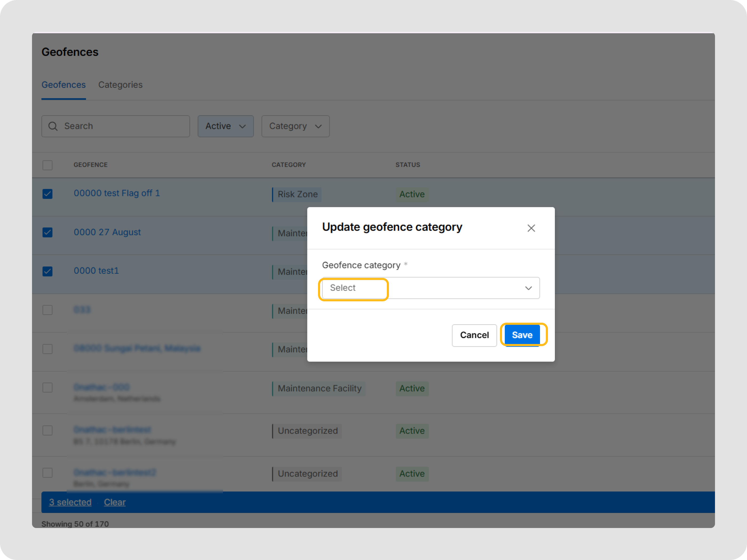Clear the current selection
Viewport: 747px width, 560px height.
(x=114, y=502)
